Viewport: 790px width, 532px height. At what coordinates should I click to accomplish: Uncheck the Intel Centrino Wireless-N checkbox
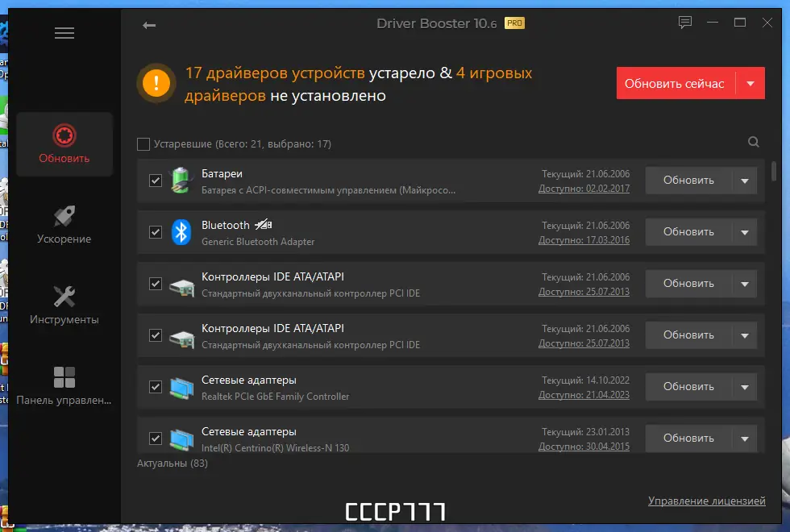point(156,438)
